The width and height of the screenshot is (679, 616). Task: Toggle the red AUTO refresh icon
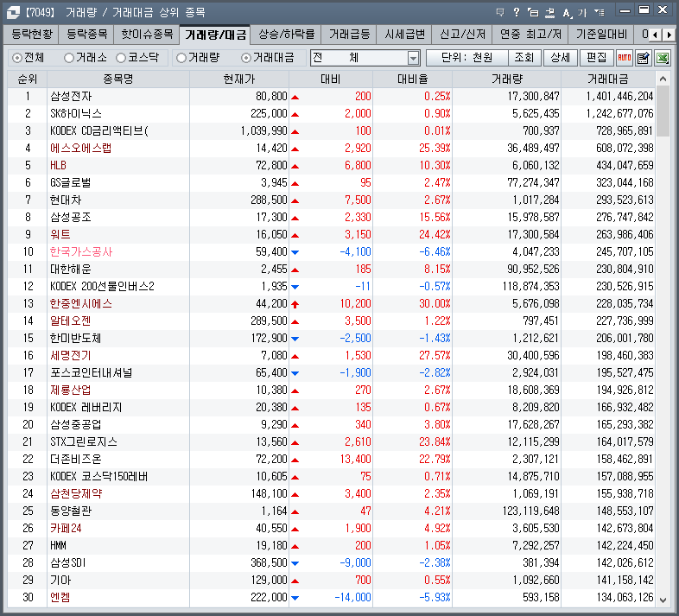coord(625,58)
